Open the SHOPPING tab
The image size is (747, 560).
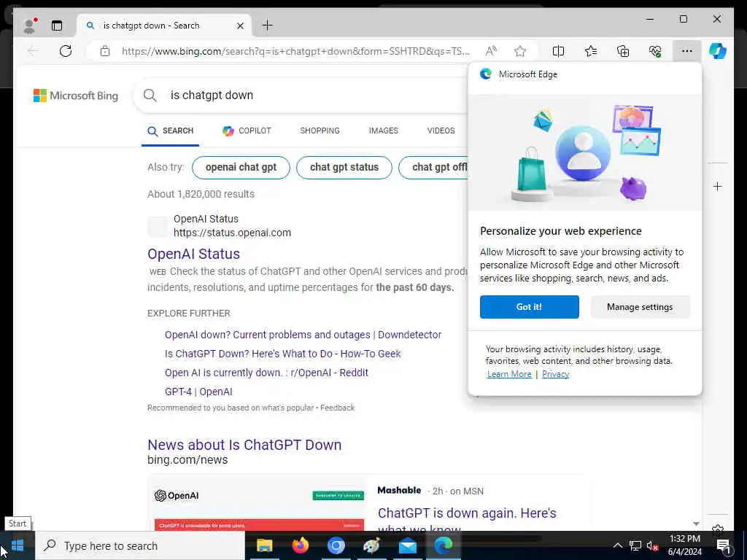point(320,131)
